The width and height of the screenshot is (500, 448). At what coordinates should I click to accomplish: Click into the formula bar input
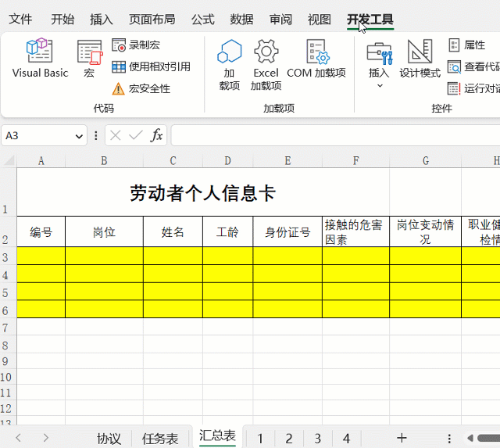tap(335, 135)
